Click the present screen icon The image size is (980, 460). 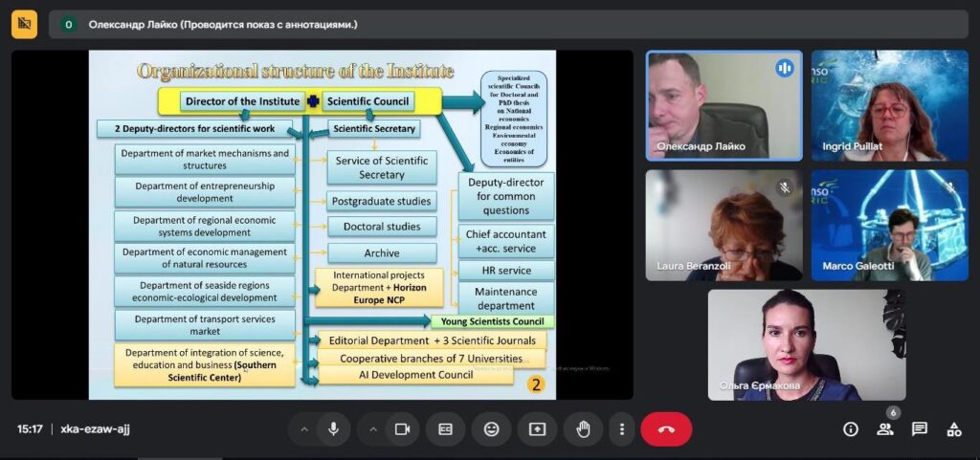point(537,429)
